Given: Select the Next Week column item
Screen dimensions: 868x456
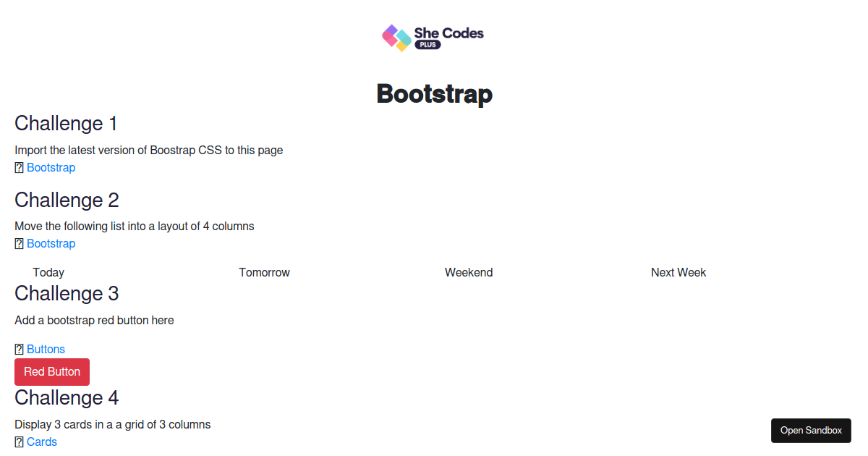Looking at the screenshot, I should click(x=678, y=272).
